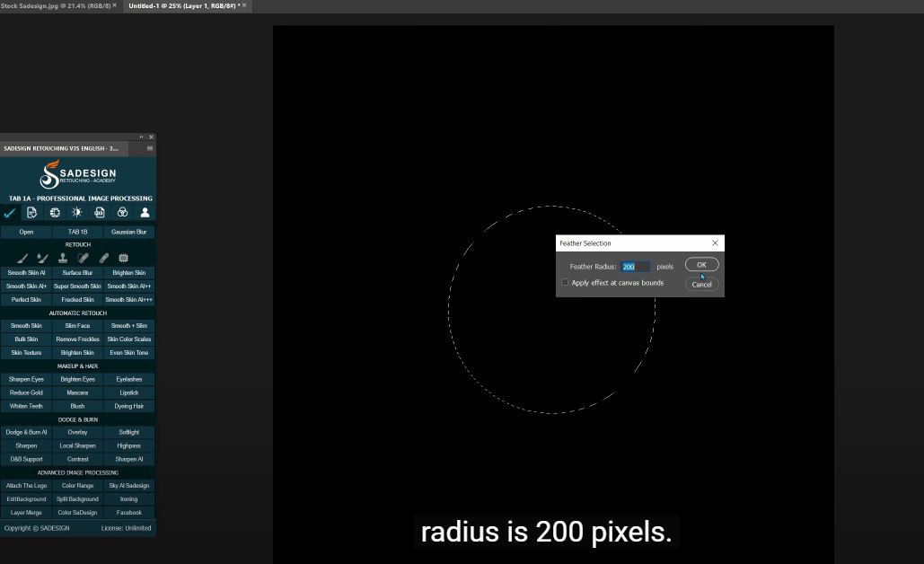The height and width of the screenshot is (564, 924).
Task: Click the document icon beside the checkmark
Action: [x=32, y=213]
